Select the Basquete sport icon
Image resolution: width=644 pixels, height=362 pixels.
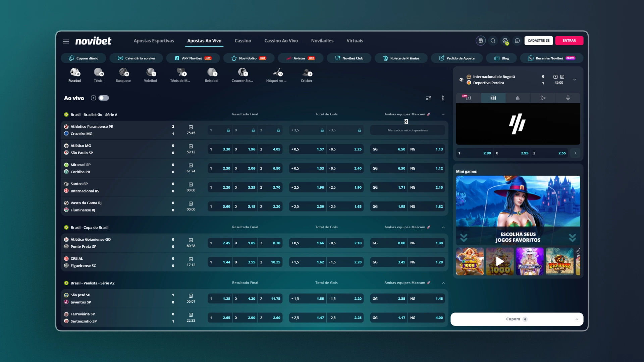(x=123, y=75)
